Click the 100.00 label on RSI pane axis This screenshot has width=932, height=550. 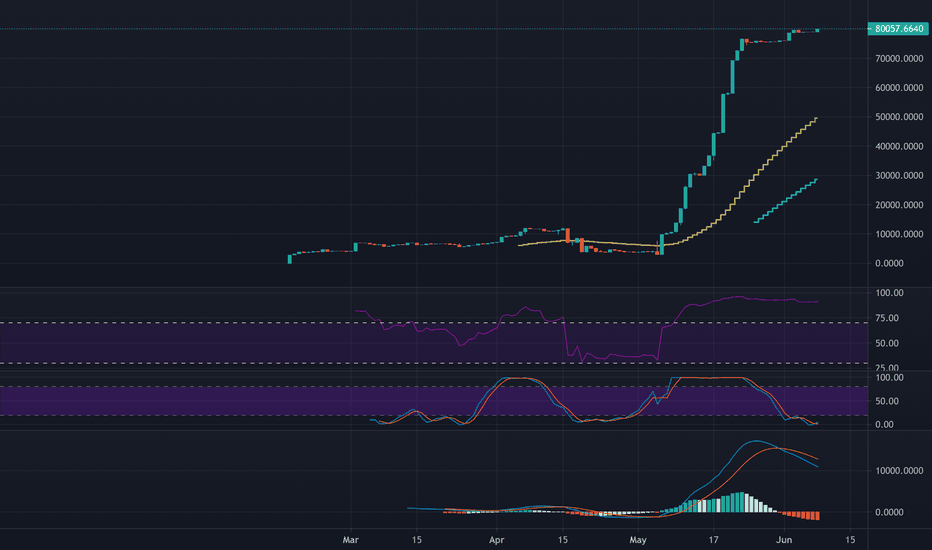pyautogui.click(x=889, y=293)
